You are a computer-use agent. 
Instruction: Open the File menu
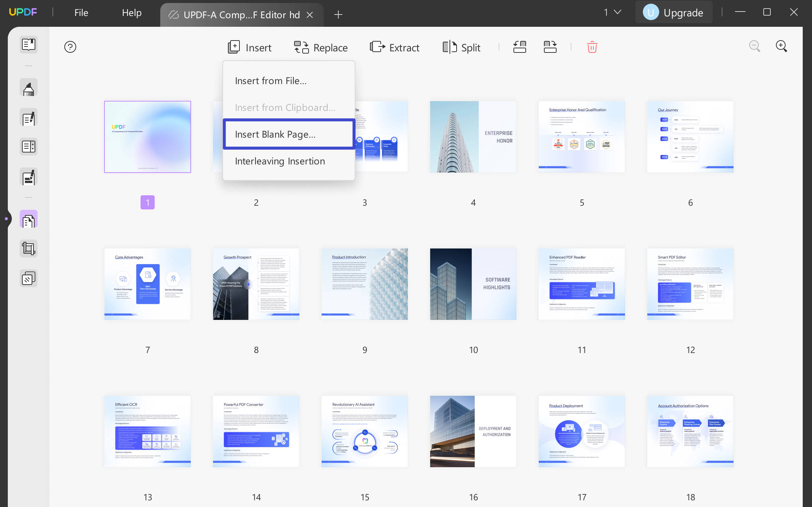pos(81,12)
